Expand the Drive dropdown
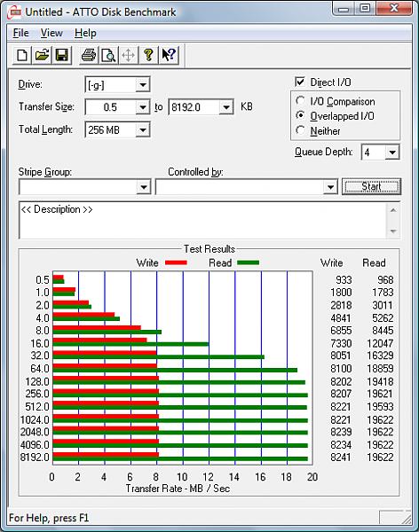 (x=143, y=85)
